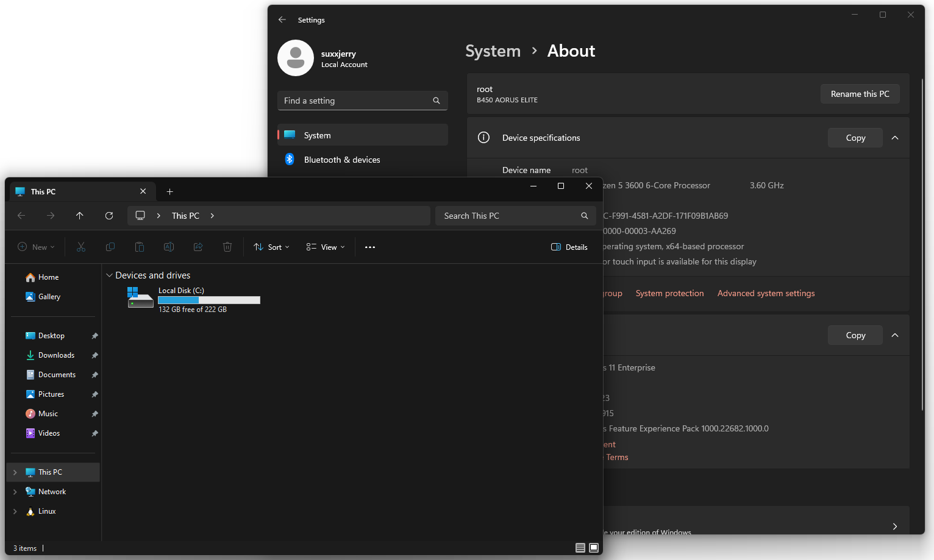Open Pictures folder in sidebar
Screen dimensions: 934x560
point(51,394)
